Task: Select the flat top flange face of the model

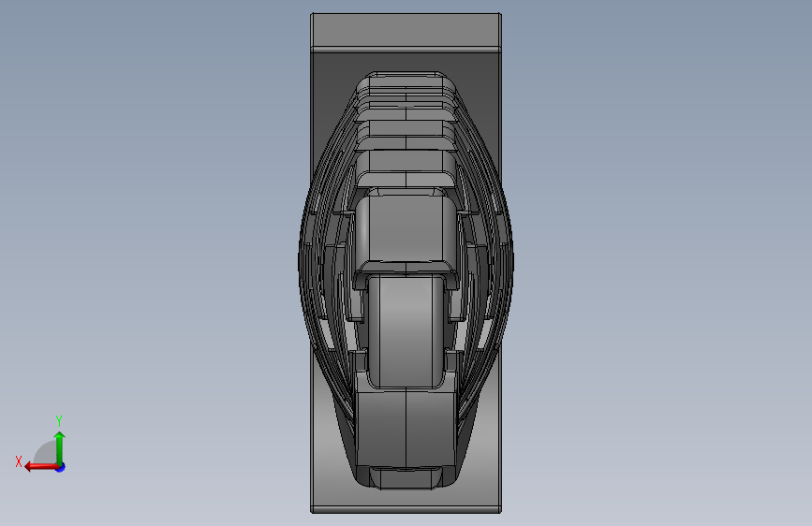Action: point(406,30)
